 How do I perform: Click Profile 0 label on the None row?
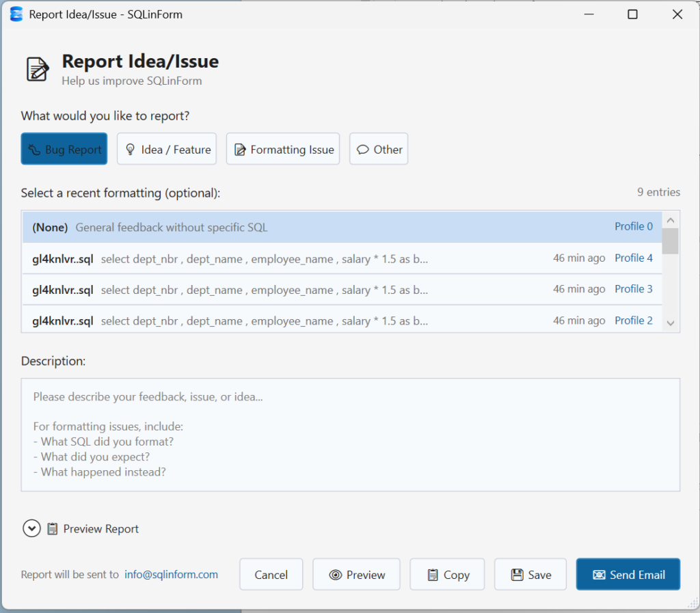634,226
